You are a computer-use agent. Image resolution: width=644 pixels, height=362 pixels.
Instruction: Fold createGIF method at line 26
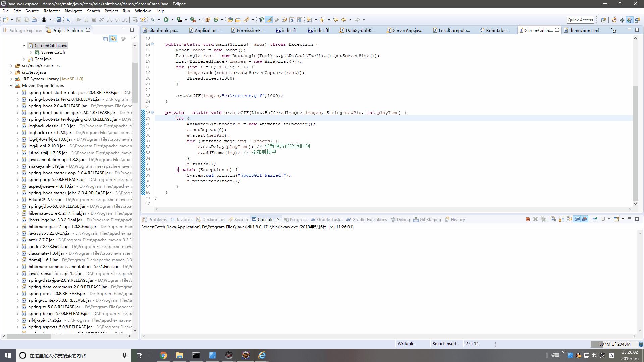(x=152, y=112)
